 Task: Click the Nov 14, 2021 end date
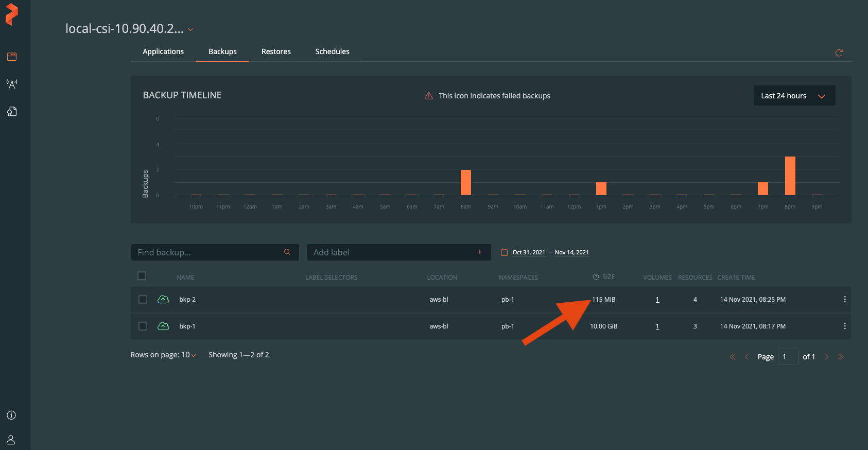tap(571, 252)
